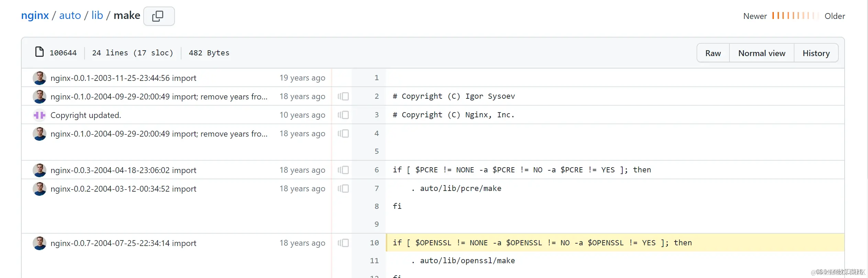Image resolution: width=868 pixels, height=278 pixels.
Task: Click the '$PCRE != NONE' if-statement line
Action: point(522,170)
